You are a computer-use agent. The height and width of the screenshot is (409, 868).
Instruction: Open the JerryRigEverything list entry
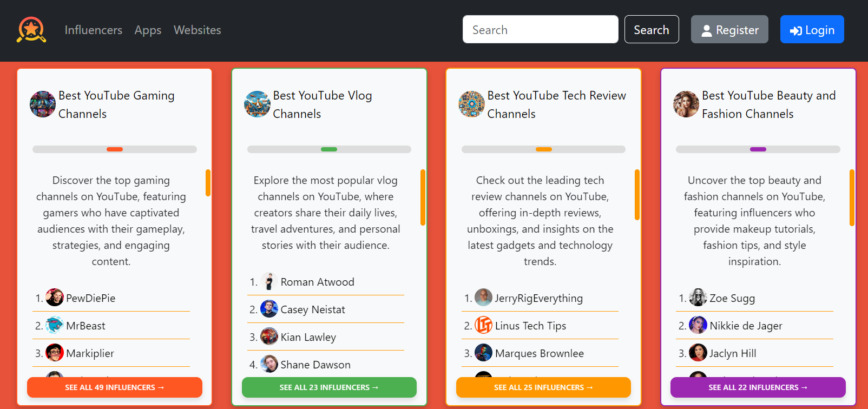pyautogui.click(x=540, y=298)
